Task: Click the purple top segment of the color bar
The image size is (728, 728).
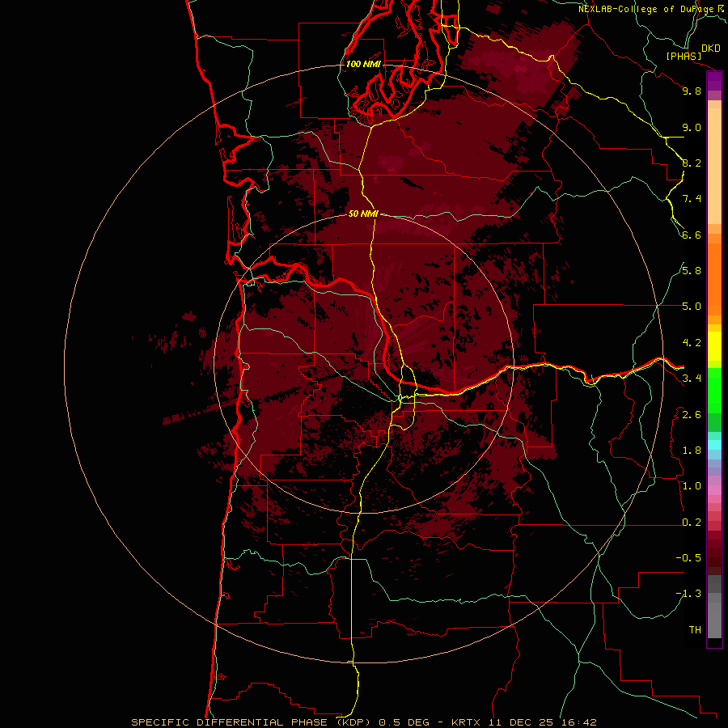Action: pos(714,81)
